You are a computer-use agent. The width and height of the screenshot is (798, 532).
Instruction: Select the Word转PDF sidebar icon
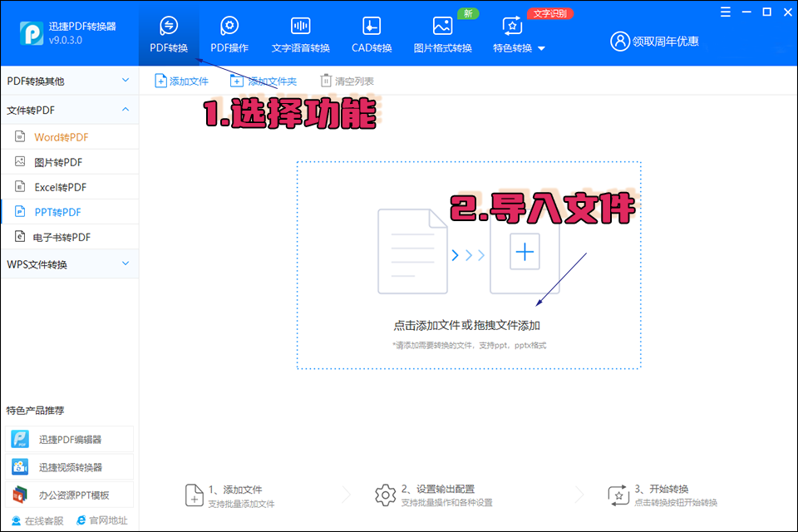19,135
